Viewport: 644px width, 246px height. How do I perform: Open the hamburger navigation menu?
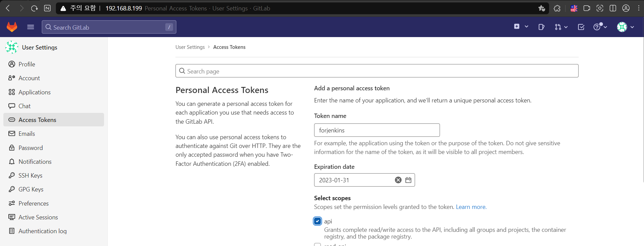tap(31, 27)
